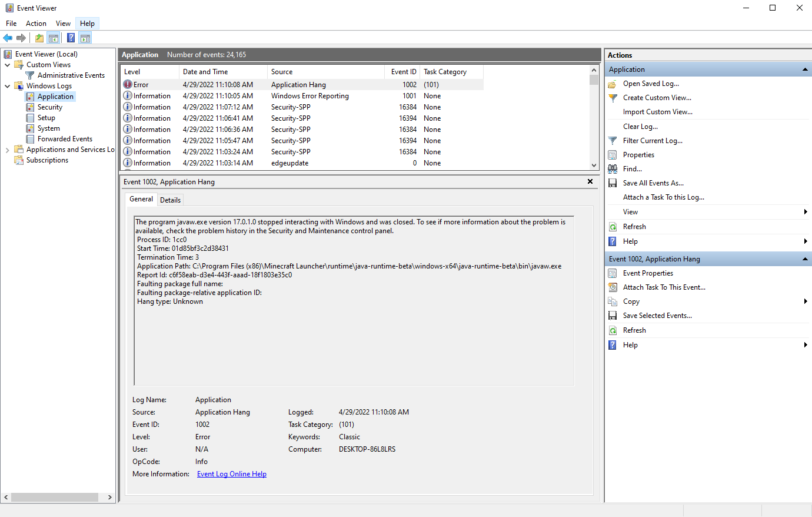Open the Event Log Online Help link

click(231, 474)
